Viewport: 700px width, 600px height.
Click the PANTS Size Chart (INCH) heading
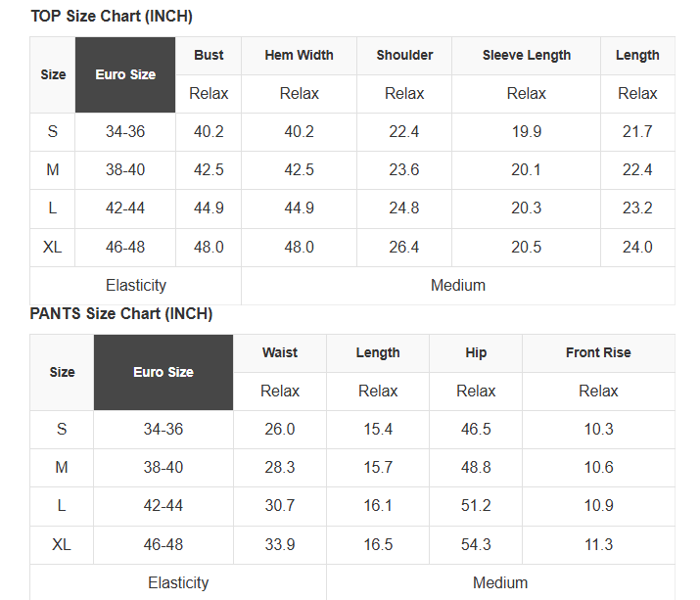click(121, 314)
